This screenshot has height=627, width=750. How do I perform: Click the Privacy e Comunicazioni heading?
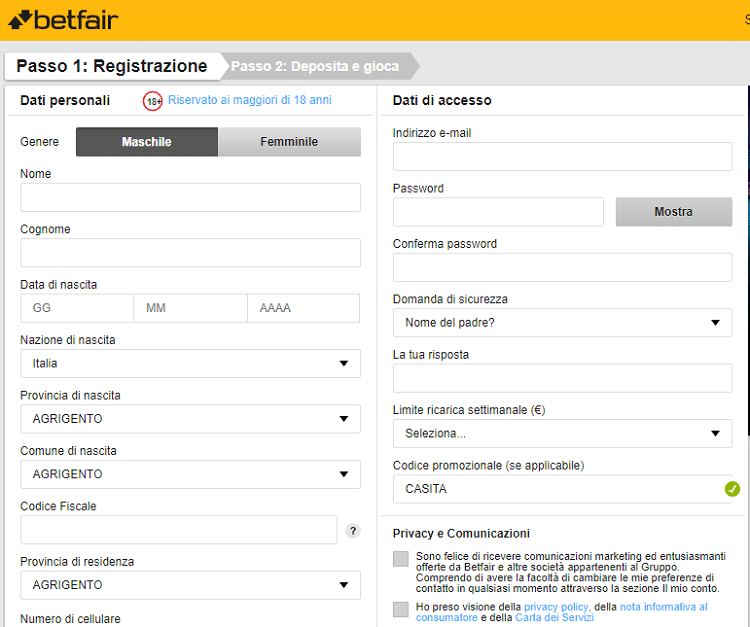pyautogui.click(x=461, y=534)
